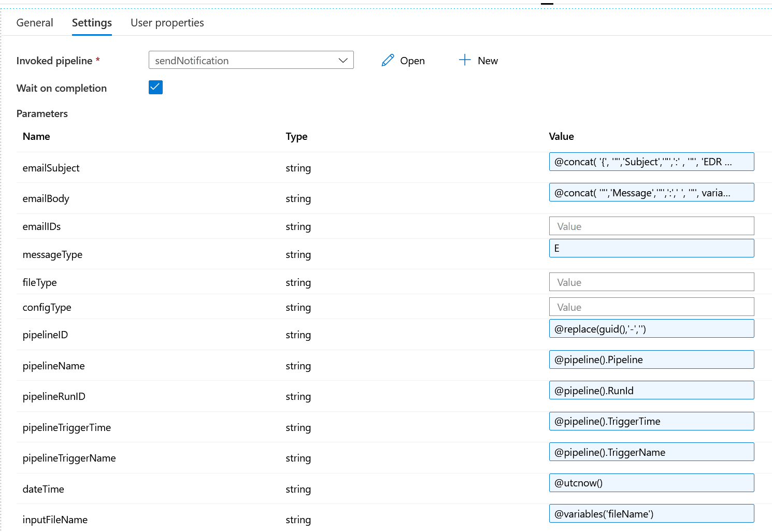Click the pipelineRunID value field
The image size is (772, 532).
(651, 391)
